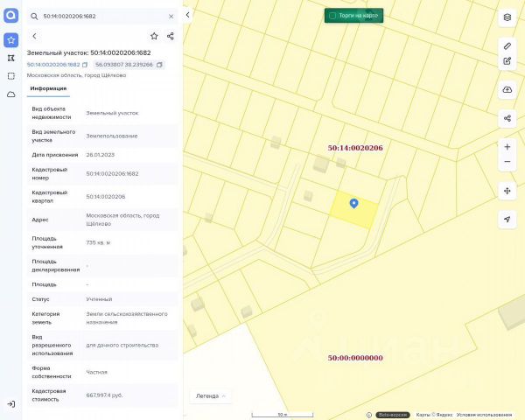
Task: Add parcel to favorites with star outline
Action: [154, 36]
